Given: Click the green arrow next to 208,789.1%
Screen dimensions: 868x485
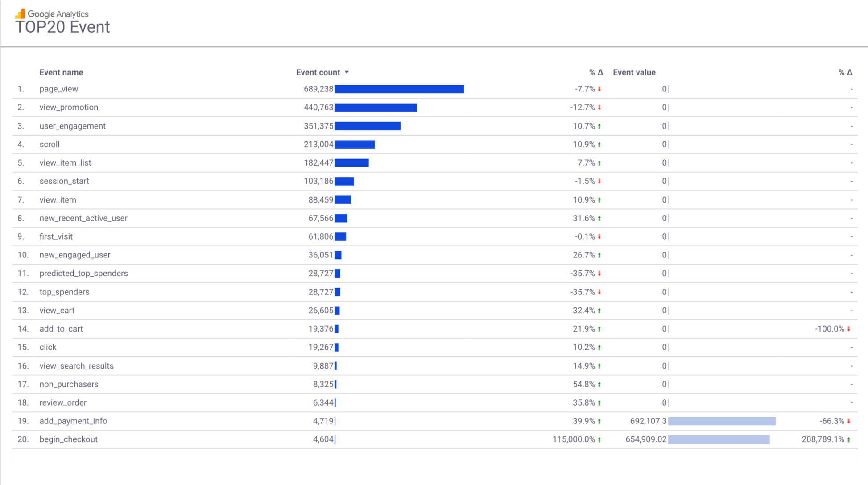Looking at the screenshot, I should (x=848, y=439).
